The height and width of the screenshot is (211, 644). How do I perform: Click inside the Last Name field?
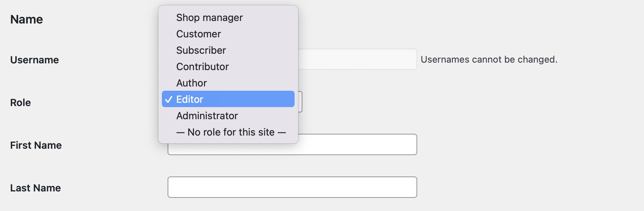pyautogui.click(x=292, y=187)
